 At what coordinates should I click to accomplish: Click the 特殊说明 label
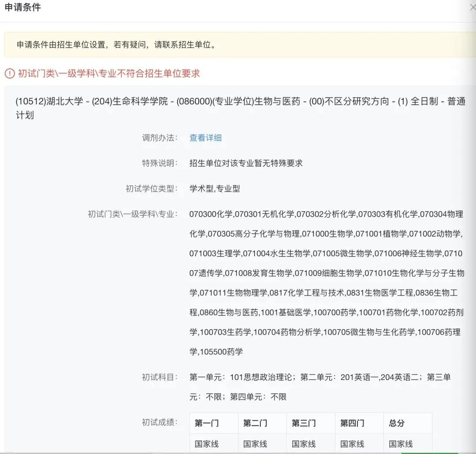point(160,163)
